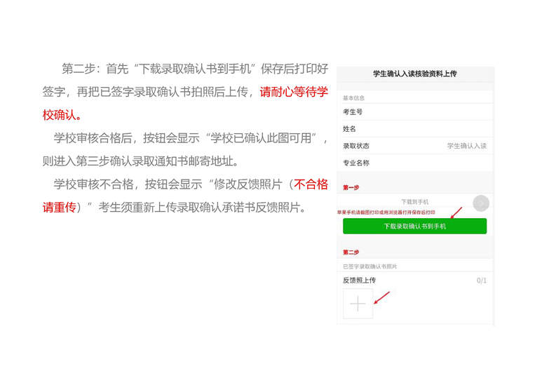Select the 考生号 row
The width and height of the screenshot is (556, 392).
click(414, 111)
